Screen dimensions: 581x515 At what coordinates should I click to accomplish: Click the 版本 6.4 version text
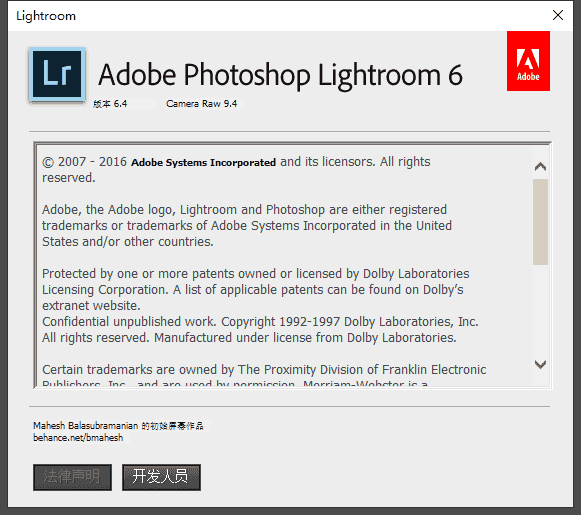coord(110,104)
